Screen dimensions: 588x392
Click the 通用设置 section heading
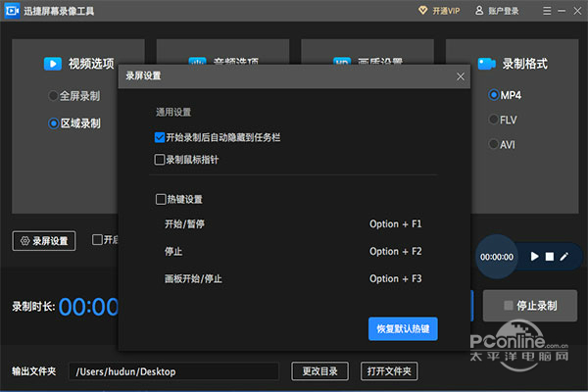tap(173, 112)
